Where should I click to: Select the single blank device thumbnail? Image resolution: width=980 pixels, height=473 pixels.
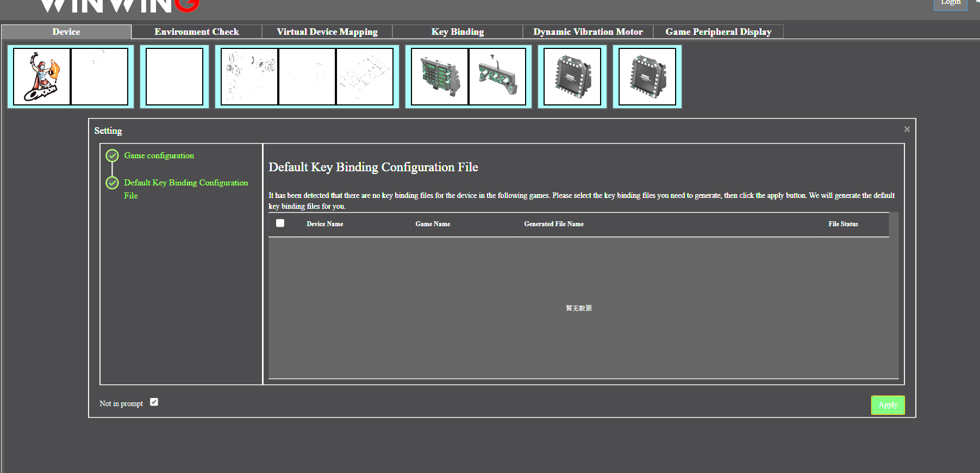pos(174,77)
